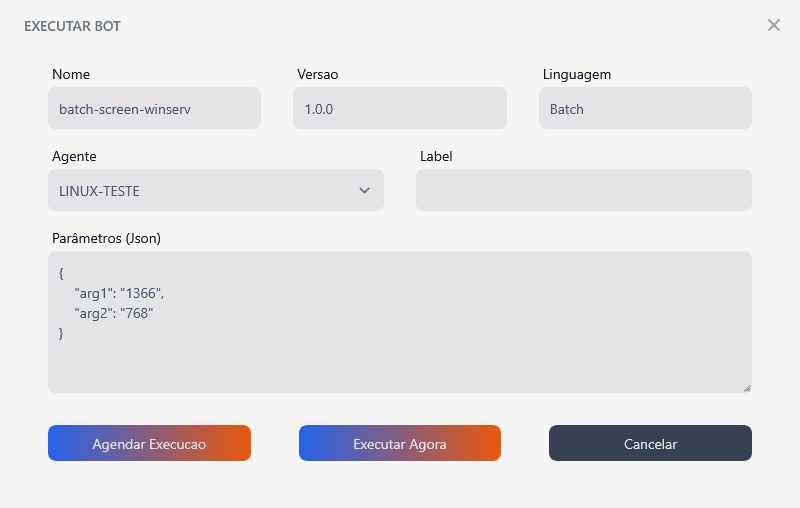Click the resize handle of the JSON textarea
Image resolution: width=800 pixels, height=508 pixels.
coord(746,387)
